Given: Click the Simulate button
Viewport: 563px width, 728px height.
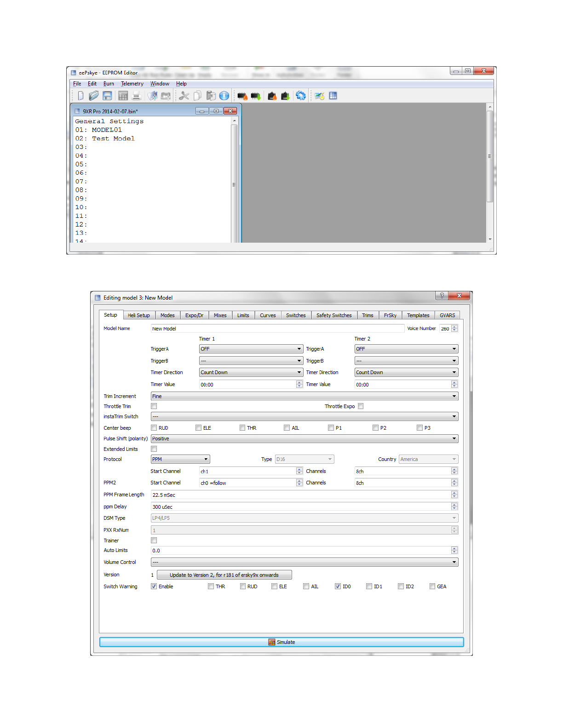Looking at the screenshot, I should [x=281, y=642].
